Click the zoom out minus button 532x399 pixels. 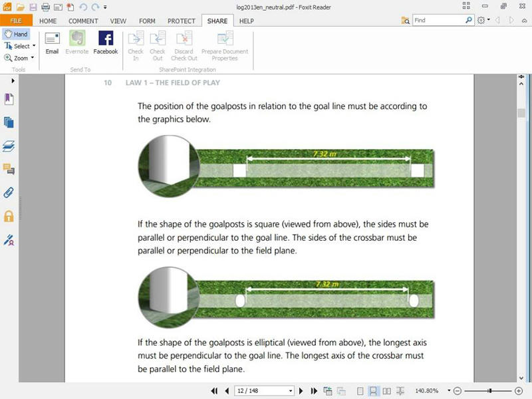457,391
